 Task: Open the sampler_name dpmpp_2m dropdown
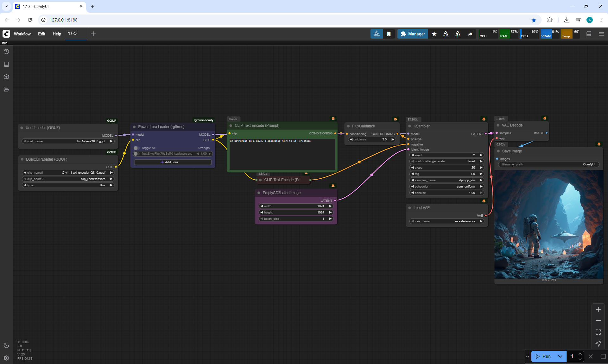446,180
